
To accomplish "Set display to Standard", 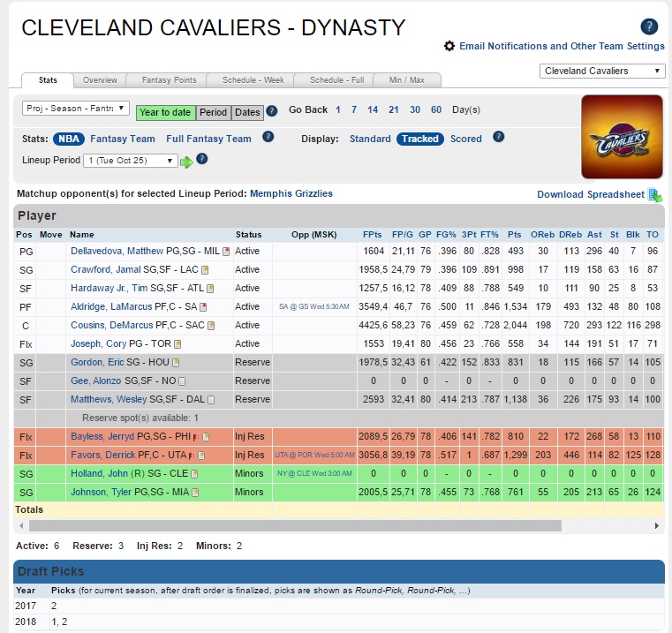I will click(x=370, y=139).
